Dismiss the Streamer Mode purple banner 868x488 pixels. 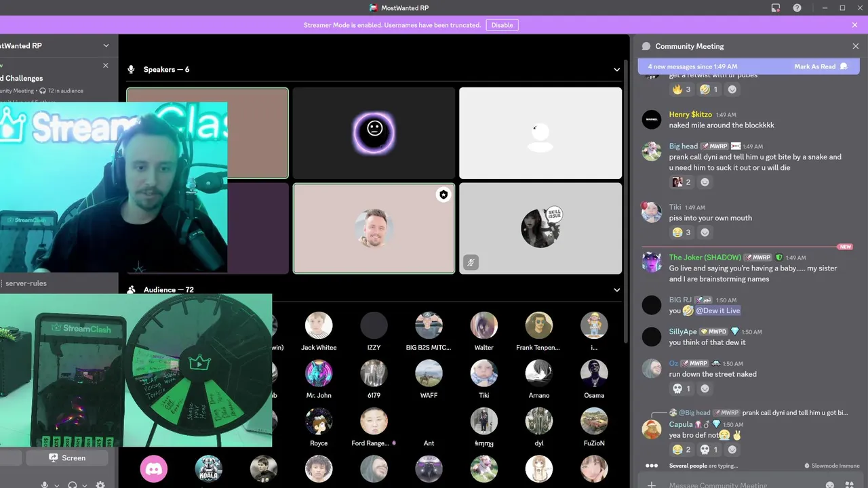click(x=854, y=25)
